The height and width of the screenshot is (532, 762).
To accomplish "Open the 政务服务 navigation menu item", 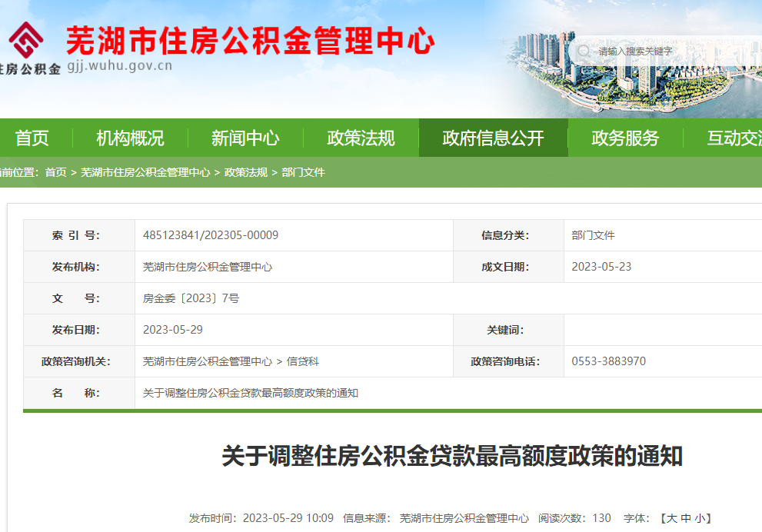I will (x=625, y=138).
